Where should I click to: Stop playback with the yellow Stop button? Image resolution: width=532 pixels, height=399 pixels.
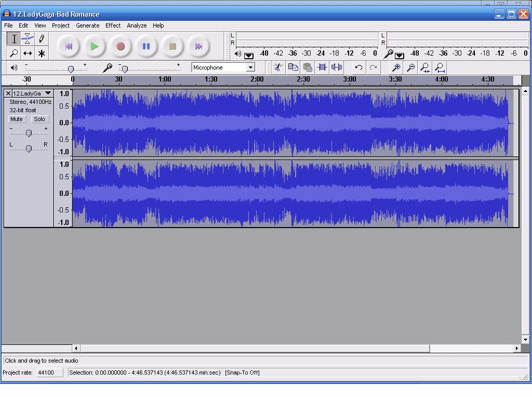coord(172,46)
